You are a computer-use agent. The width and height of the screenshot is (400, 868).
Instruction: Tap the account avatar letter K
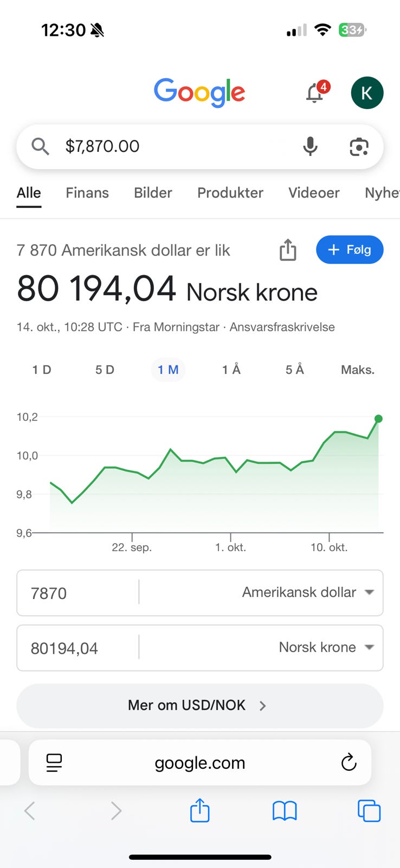point(367,93)
